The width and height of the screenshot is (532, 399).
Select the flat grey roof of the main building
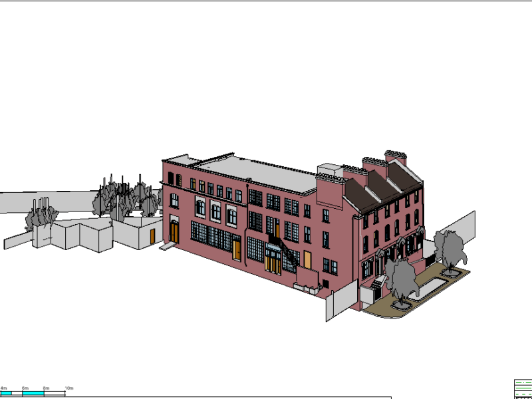[x=259, y=173]
